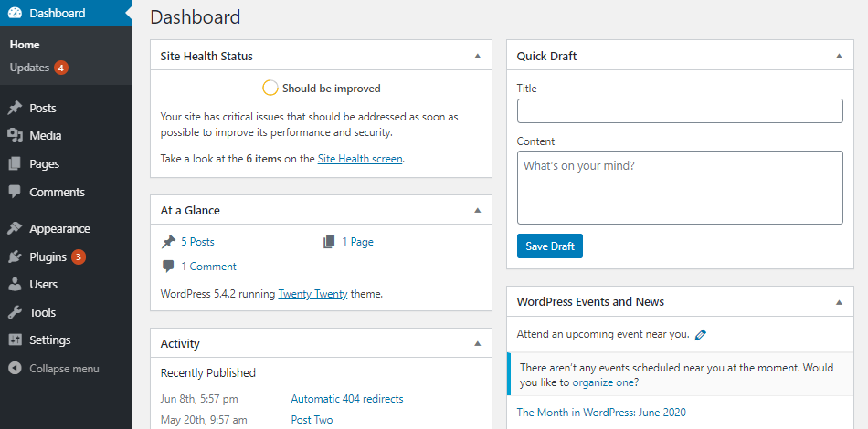Viewport: 868px width, 429px height.
Task: Click the Plugins plug icon
Action: pyautogui.click(x=15, y=256)
